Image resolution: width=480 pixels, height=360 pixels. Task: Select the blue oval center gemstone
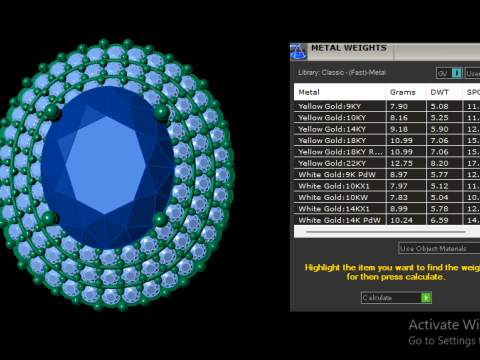(107, 167)
